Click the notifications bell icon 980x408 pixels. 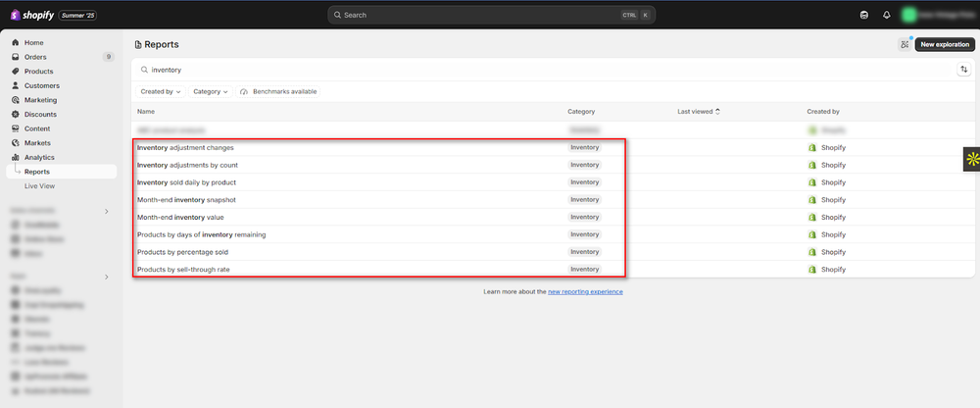(x=887, y=16)
